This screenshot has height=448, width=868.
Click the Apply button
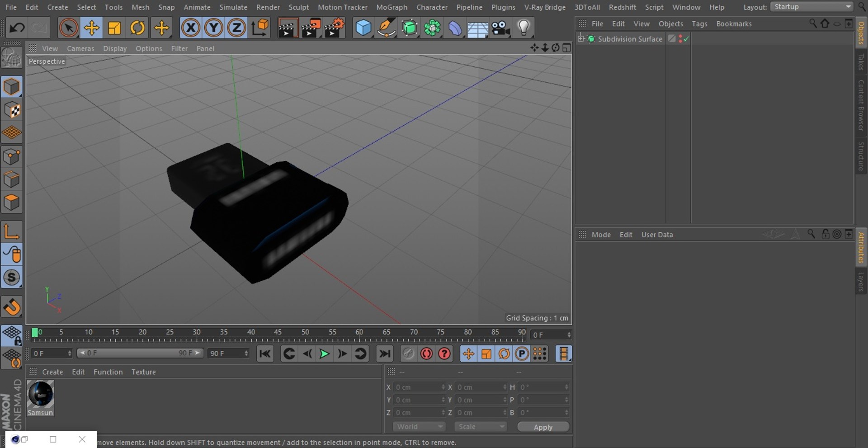543,427
